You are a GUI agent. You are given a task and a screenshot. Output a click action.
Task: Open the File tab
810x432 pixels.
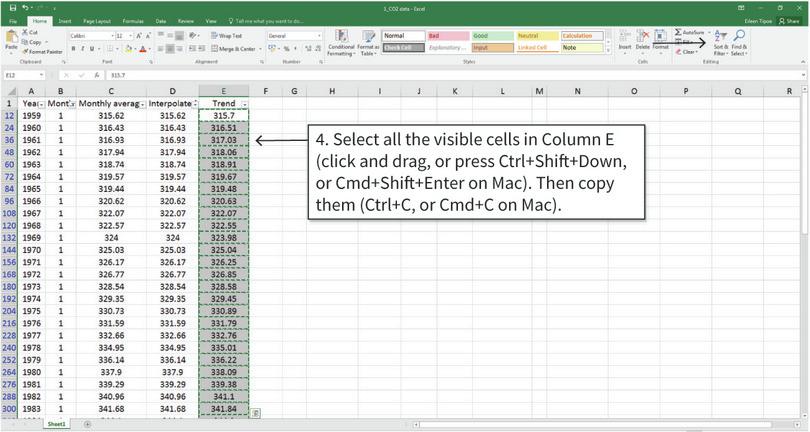click(13, 21)
